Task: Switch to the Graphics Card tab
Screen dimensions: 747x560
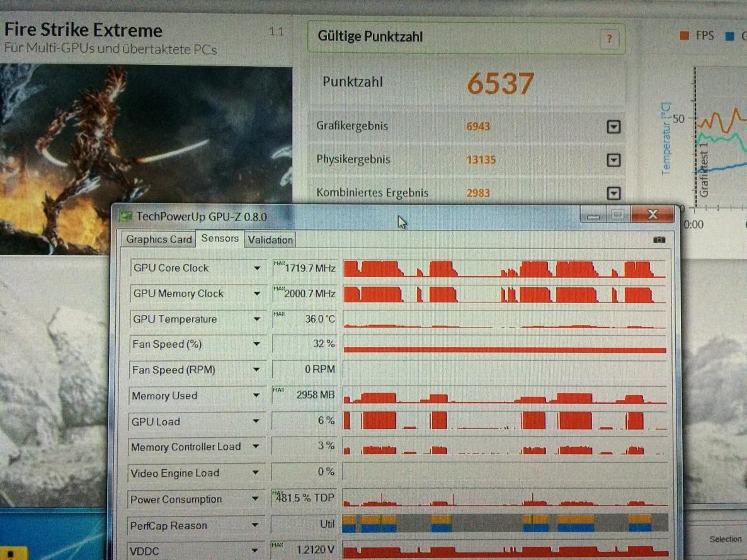Action: 159,239
